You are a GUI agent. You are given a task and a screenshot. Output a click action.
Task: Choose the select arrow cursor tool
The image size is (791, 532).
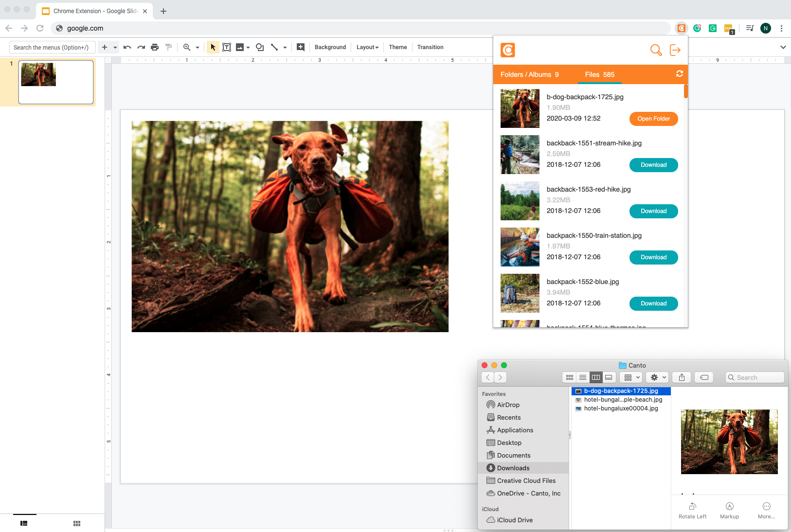pyautogui.click(x=213, y=47)
